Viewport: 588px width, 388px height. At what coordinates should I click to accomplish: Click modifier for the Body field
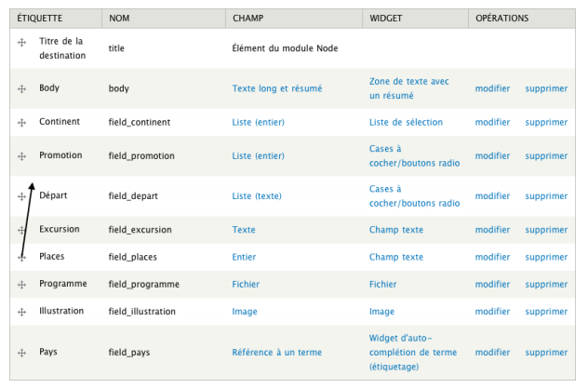[x=492, y=88]
